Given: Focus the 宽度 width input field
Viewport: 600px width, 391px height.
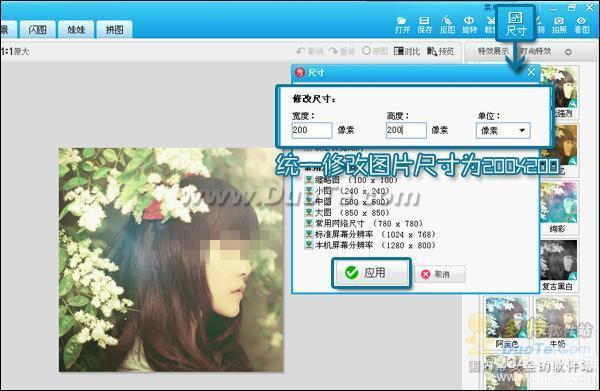Looking at the screenshot, I should click(x=312, y=130).
